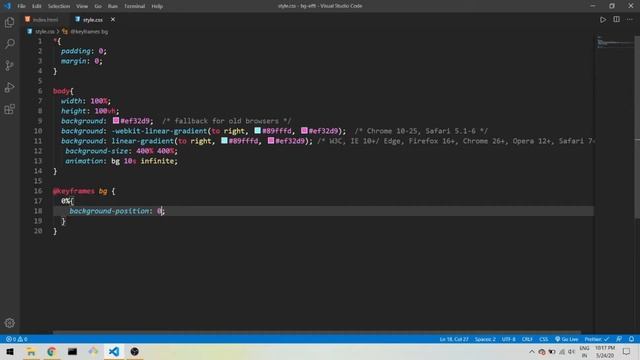Click Spaces: 2 indentation setting
The image size is (640, 360).
(485, 339)
